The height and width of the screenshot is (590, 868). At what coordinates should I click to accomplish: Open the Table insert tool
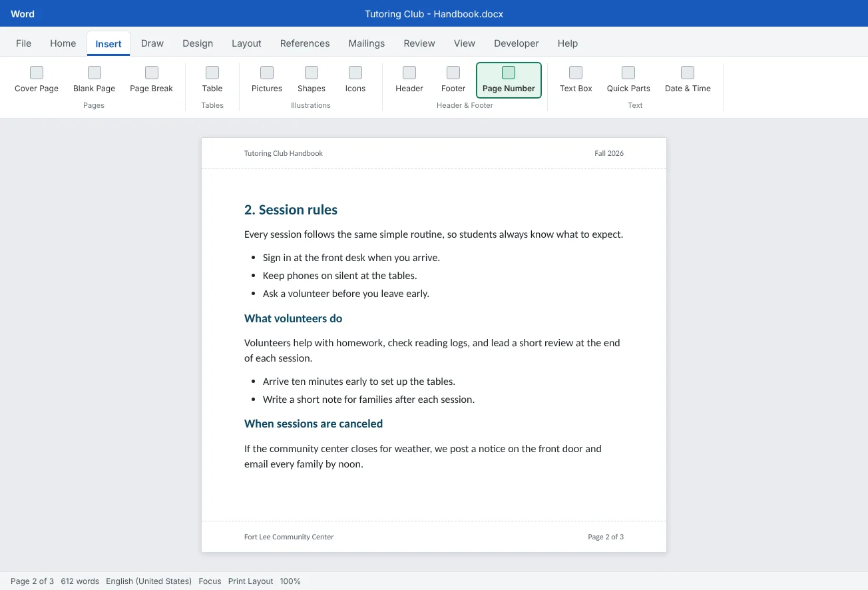coord(212,80)
